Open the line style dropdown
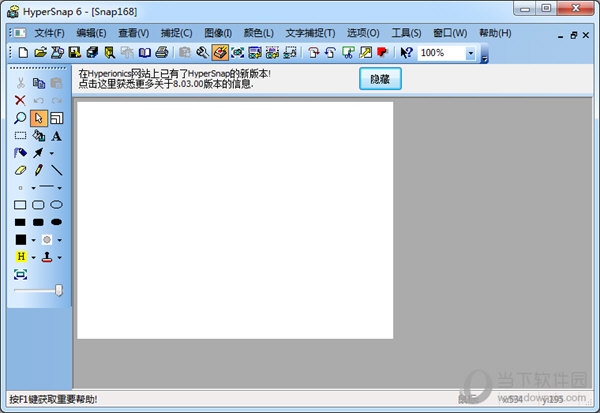The image size is (600, 413). 60,188
